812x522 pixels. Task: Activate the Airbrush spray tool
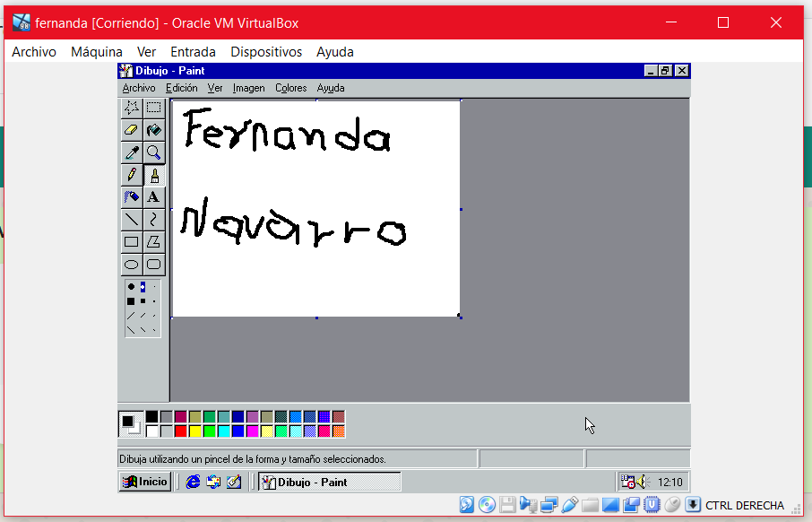pyautogui.click(x=131, y=197)
